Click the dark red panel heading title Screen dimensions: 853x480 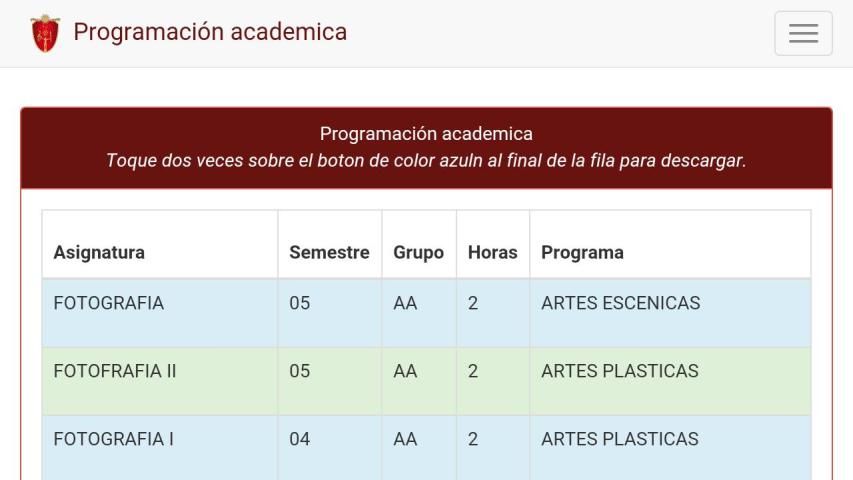(426, 134)
